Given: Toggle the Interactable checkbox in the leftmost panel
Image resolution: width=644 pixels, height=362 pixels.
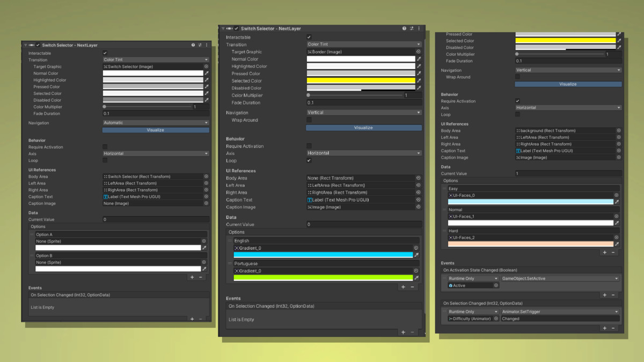Looking at the screenshot, I should click(x=105, y=53).
